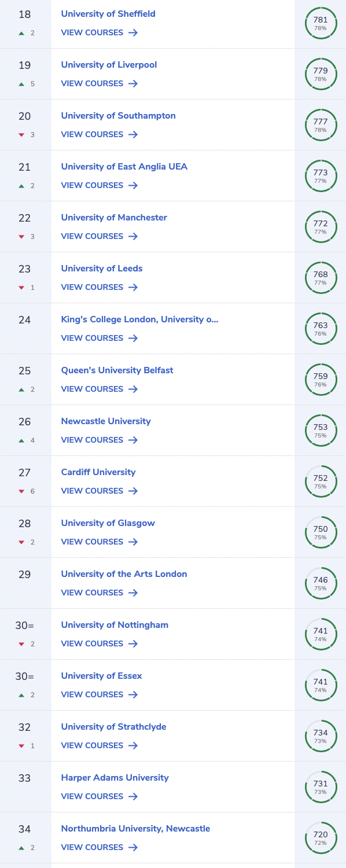Open University of Leeds page
Viewport: 346px width, 868px height.
102,269
